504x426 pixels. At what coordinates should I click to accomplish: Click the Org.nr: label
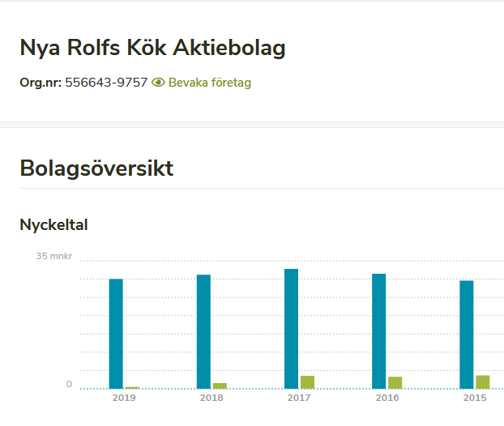click(x=41, y=83)
